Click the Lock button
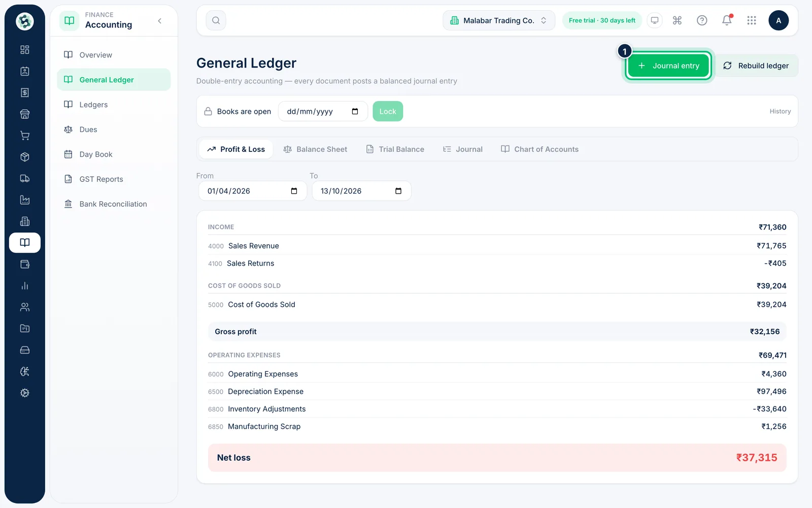Viewport: 812px width, 508px height. (388, 111)
